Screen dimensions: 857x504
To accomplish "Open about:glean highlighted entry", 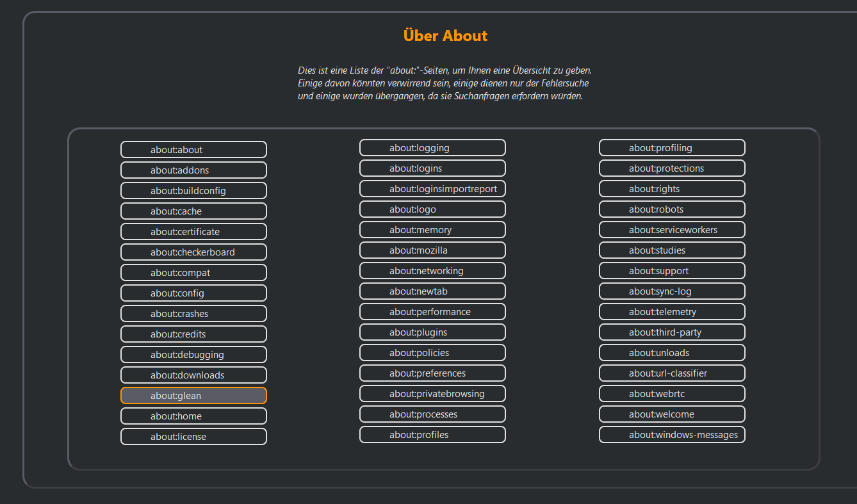I will pos(193,396).
